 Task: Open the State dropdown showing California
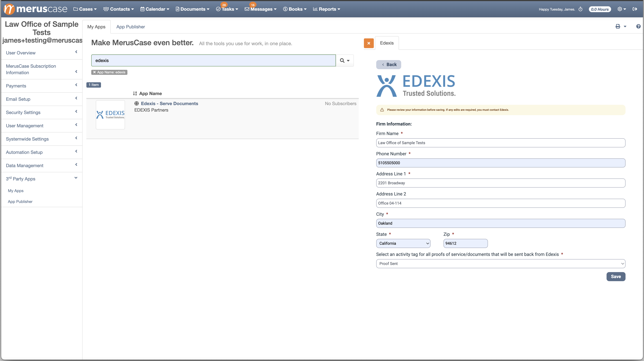point(403,243)
